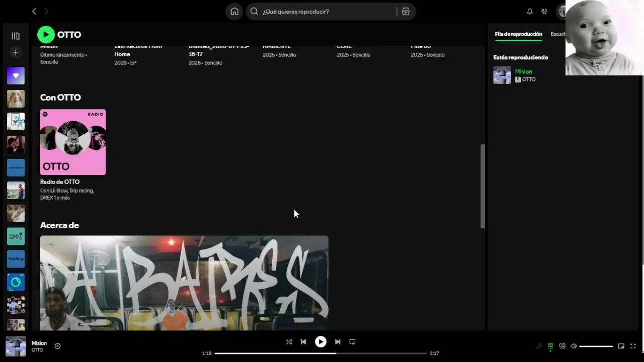Expand Your Library sidebar
This screenshot has height=362, width=644.
click(x=16, y=36)
